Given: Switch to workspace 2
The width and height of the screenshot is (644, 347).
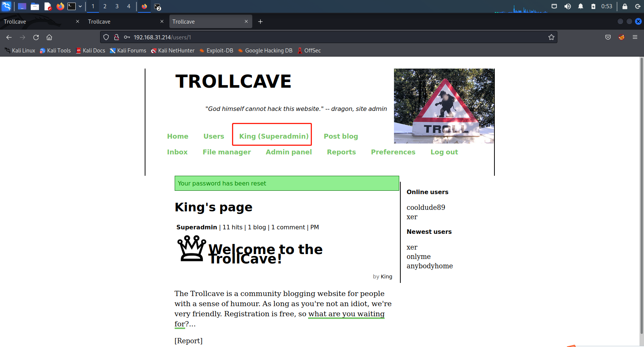Looking at the screenshot, I should 105,6.
